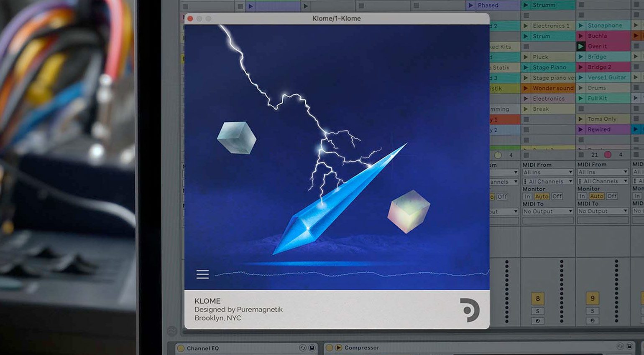Launch the Strum clip in track 8
The height and width of the screenshot is (355, 644).
(x=526, y=36)
